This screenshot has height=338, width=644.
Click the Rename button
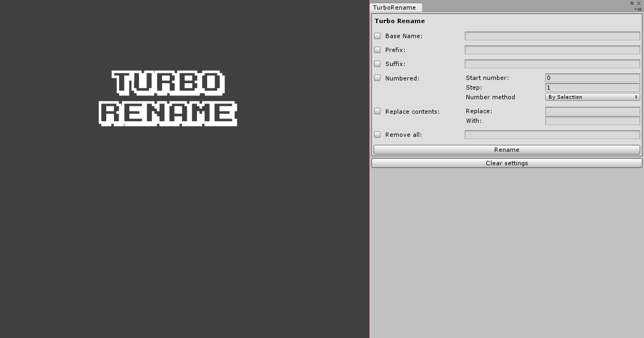[x=506, y=150]
